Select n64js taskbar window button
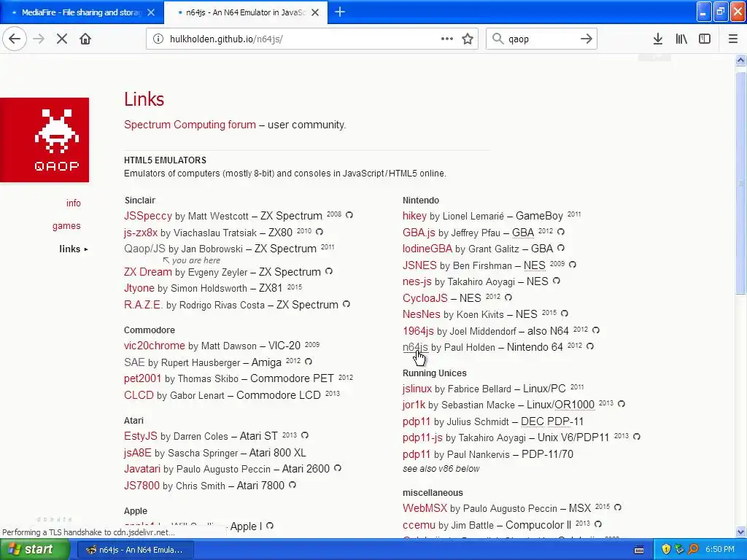Screen dimensions: 747x560 point(135,550)
